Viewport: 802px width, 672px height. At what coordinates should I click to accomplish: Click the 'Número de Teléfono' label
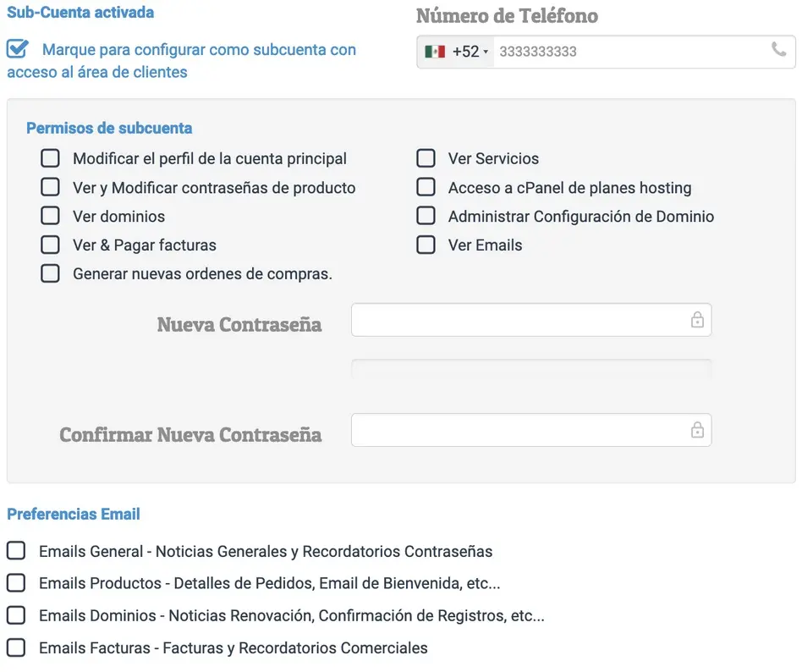tap(507, 16)
